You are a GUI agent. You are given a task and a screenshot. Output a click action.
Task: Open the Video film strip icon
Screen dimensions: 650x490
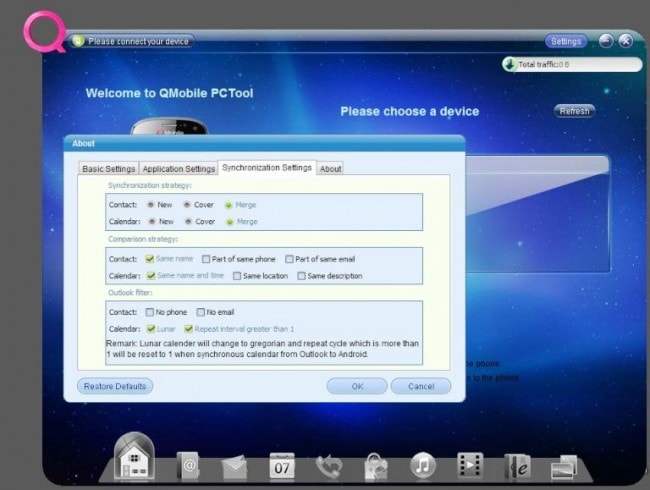pos(470,465)
